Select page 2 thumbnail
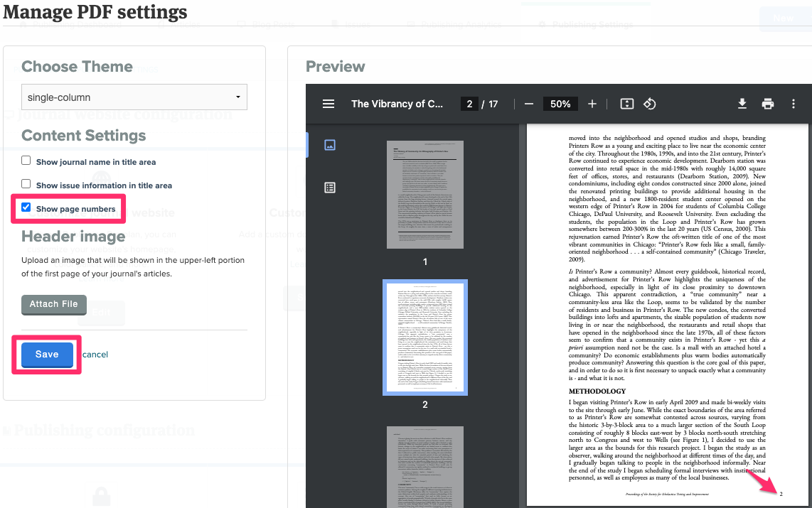Screen dimensions: 812x508 [425, 337]
